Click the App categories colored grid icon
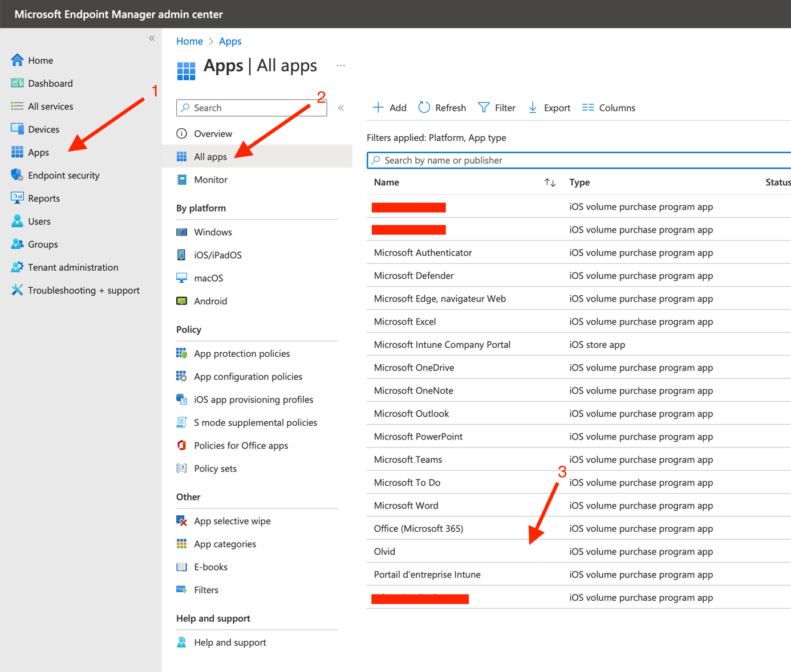The image size is (791, 672). pyautogui.click(x=182, y=544)
